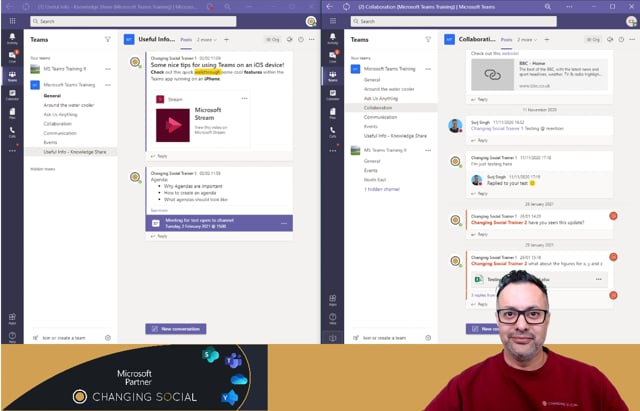
Task: Open Chat in right window's app bar
Action: (333, 57)
